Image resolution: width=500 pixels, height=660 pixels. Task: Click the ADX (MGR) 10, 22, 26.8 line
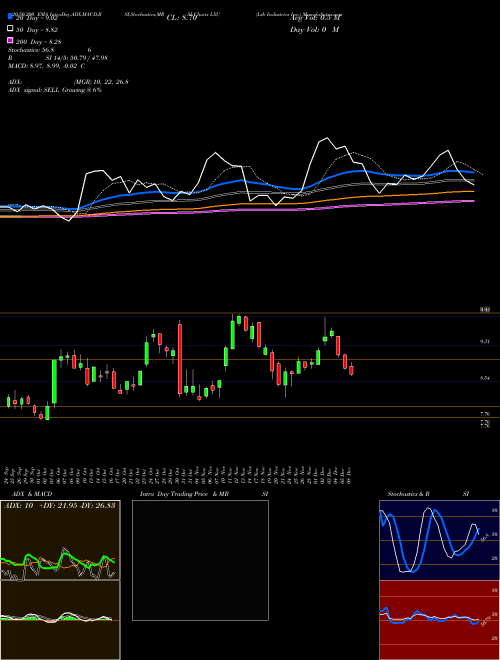tap(68, 82)
